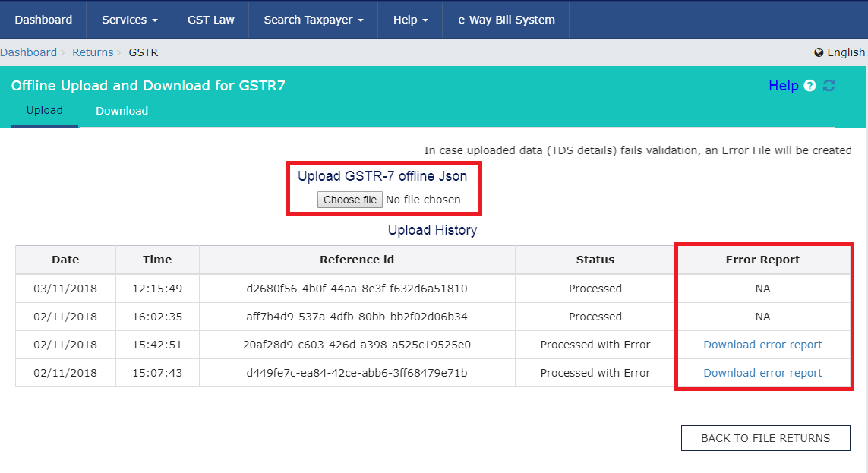Image resolution: width=868 pixels, height=473 pixels.
Task: Click reference id aff7b4d9-537a-4dfb-80bb-bb2f02d06b34
Action: (x=357, y=317)
